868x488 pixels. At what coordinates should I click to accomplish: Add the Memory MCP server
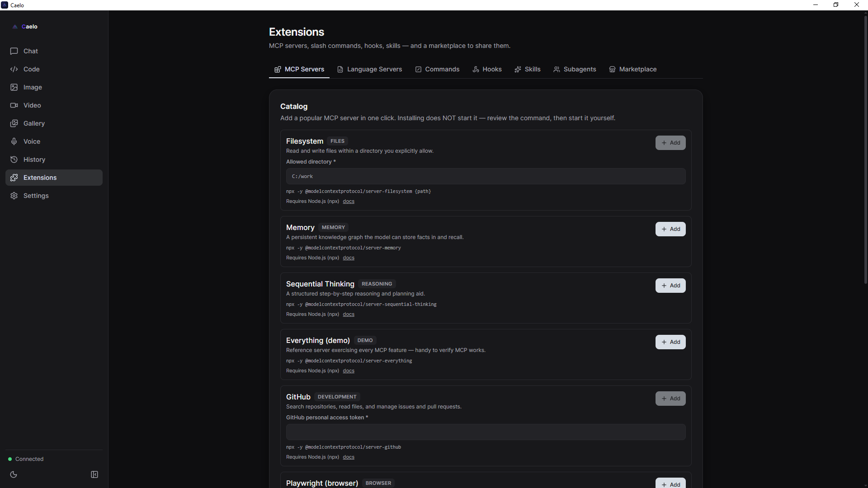click(x=670, y=229)
